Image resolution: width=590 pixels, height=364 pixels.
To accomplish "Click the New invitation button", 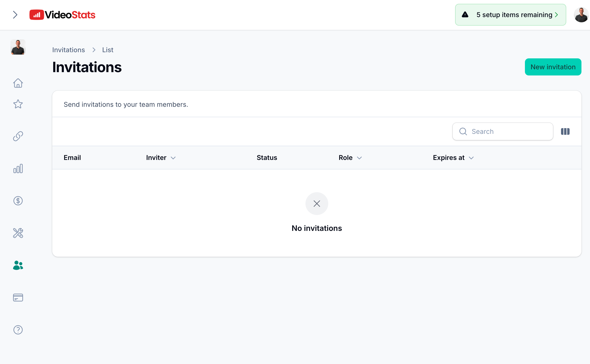I will [553, 67].
